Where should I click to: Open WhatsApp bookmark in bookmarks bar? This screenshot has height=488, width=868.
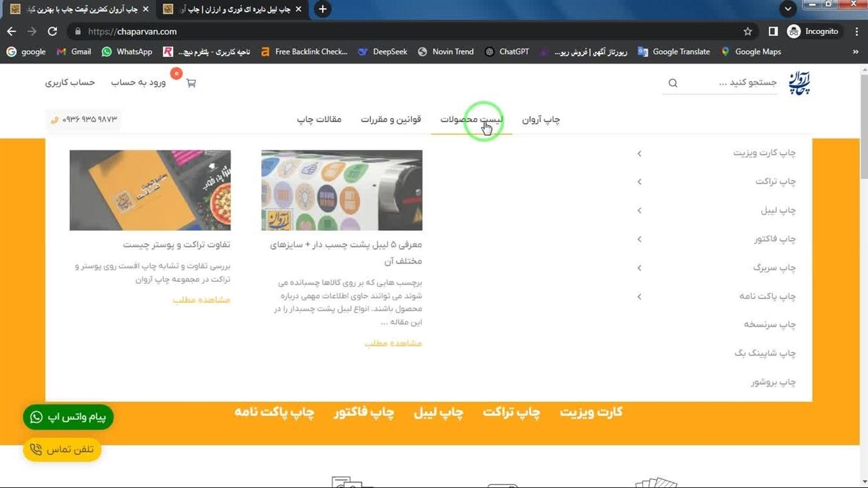pyautogui.click(x=127, y=52)
